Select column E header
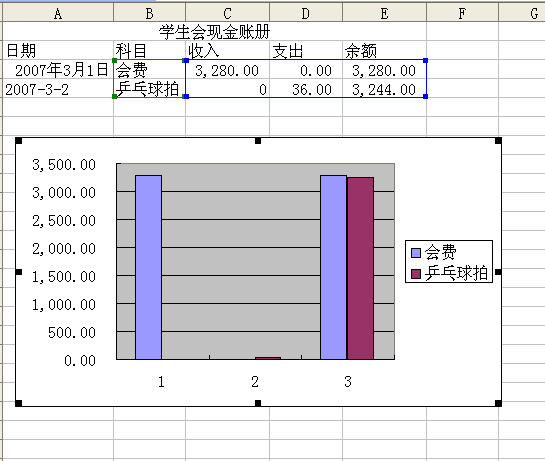This screenshot has height=461, width=545. [x=384, y=13]
